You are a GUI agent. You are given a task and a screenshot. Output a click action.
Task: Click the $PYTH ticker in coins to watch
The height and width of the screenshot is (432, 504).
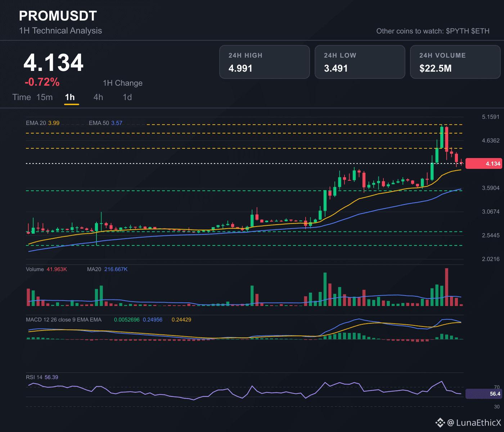(457, 31)
